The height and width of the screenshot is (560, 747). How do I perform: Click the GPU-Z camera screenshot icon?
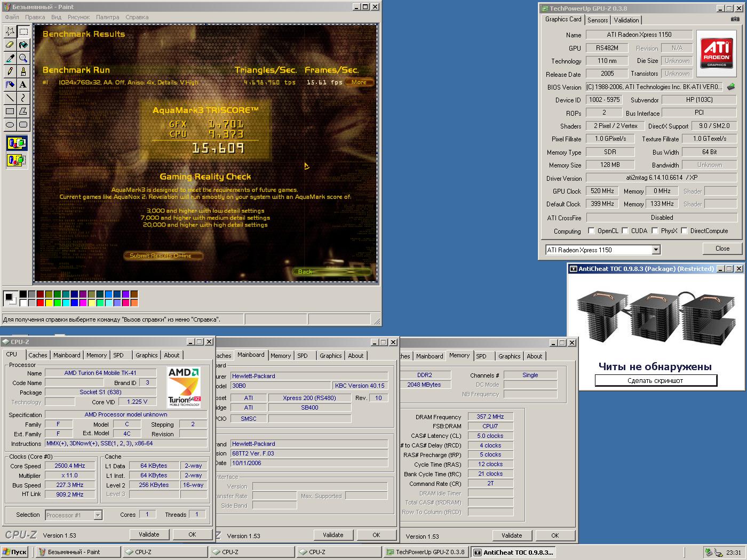pyautogui.click(x=735, y=19)
